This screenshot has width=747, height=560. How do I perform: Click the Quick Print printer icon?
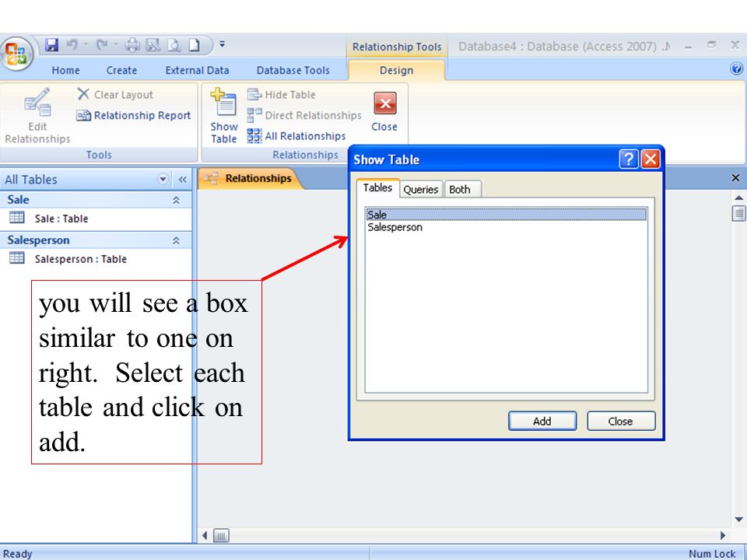tap(133, 45)
